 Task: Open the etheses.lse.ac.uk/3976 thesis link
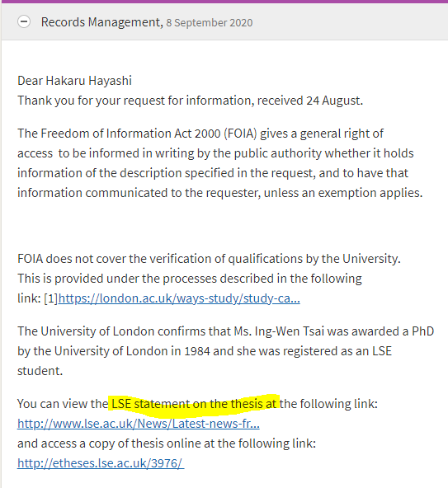[x=101, y=463]
